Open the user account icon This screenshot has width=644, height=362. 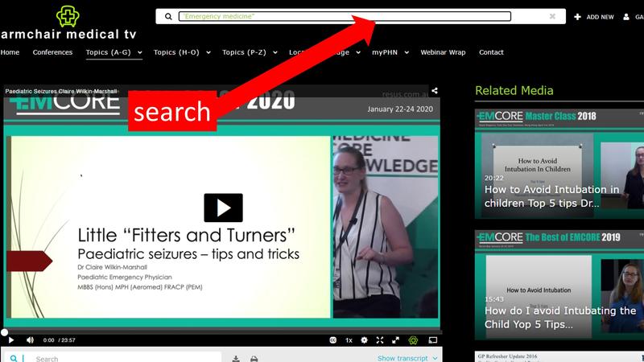click(x=626, y=17)
